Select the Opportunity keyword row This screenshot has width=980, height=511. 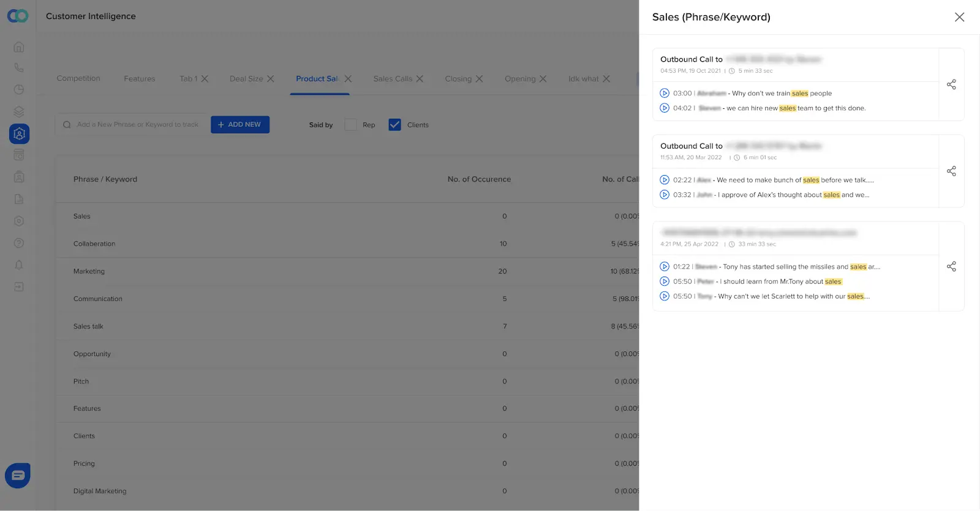pos(347,354)
